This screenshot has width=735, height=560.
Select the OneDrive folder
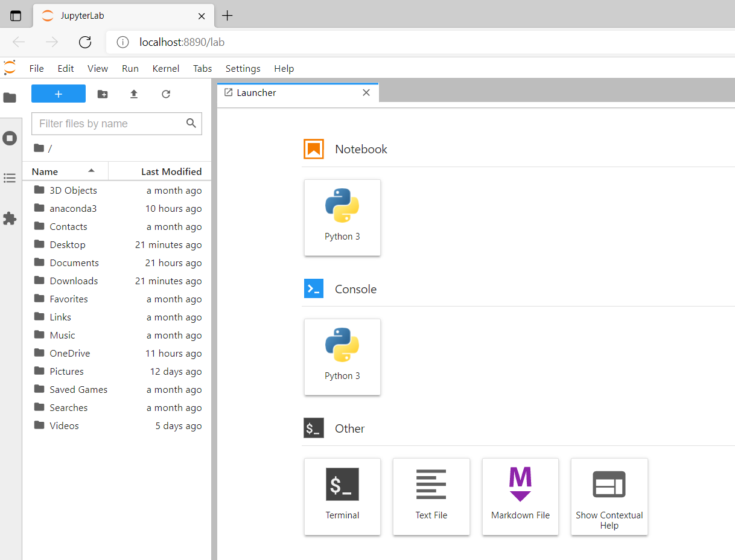(116, 353)
